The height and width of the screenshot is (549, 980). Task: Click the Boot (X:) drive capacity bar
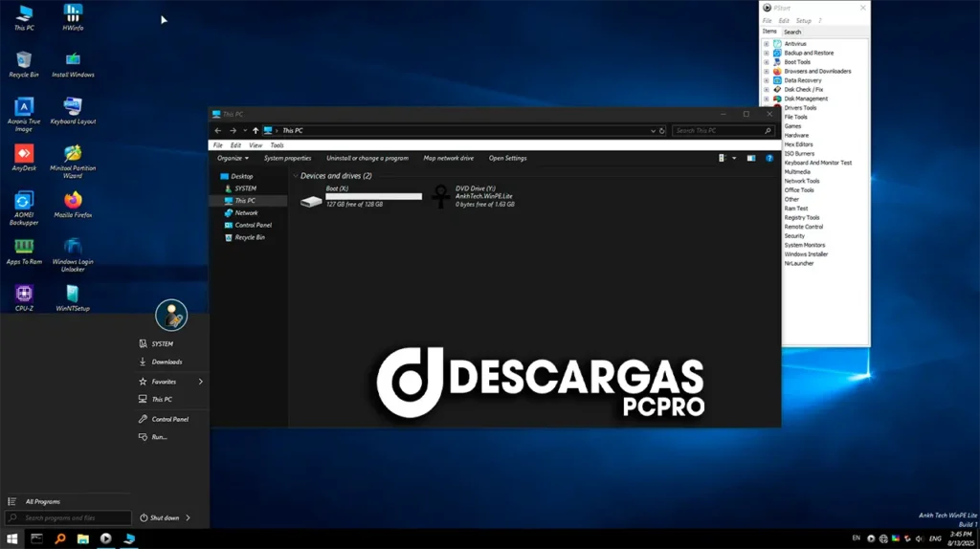coord(373,196)
